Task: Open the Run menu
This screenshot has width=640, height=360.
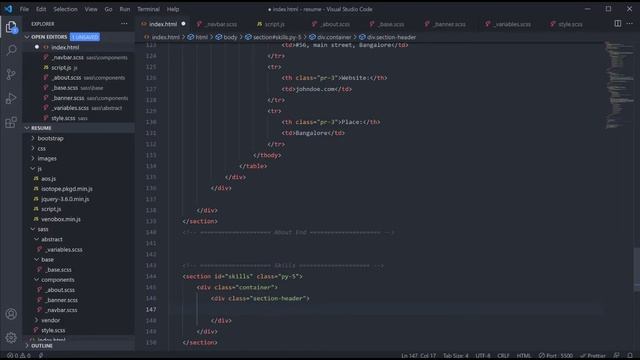Action: [x=124, y=9]
